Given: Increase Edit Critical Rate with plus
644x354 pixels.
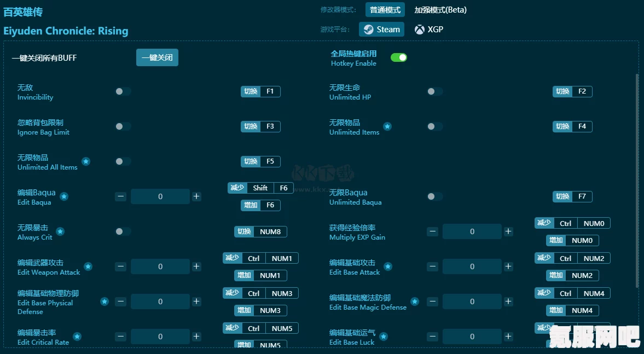Looking at the screenshot, I should [x=196, y=336].
